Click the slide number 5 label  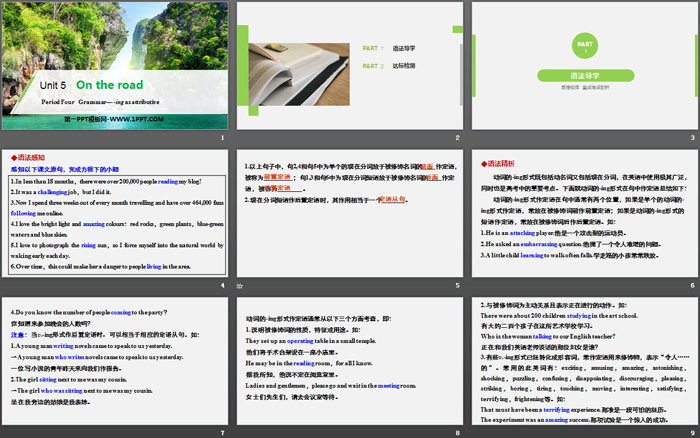[456, 285]
